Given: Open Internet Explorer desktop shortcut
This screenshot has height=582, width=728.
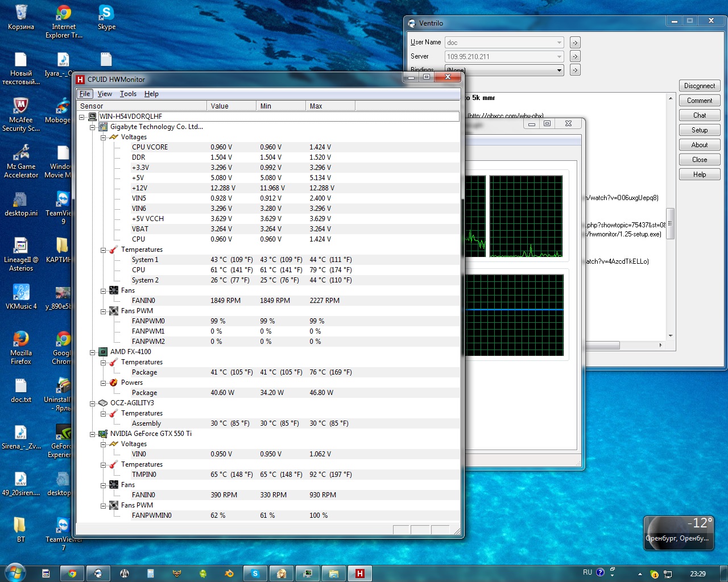Looking at the screenshot, I should click(x=64, y=21).
